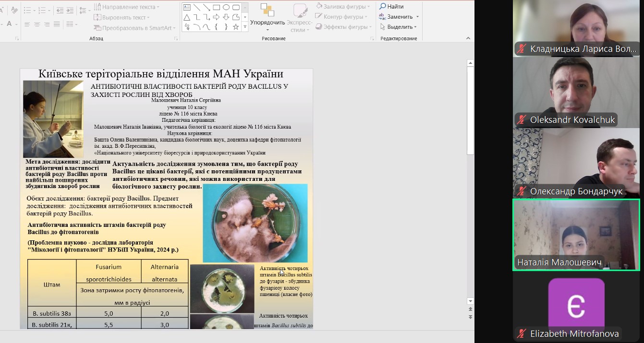Select the straight line shape
The height and width of the screenshot is (343, 644).
(196, 7)
